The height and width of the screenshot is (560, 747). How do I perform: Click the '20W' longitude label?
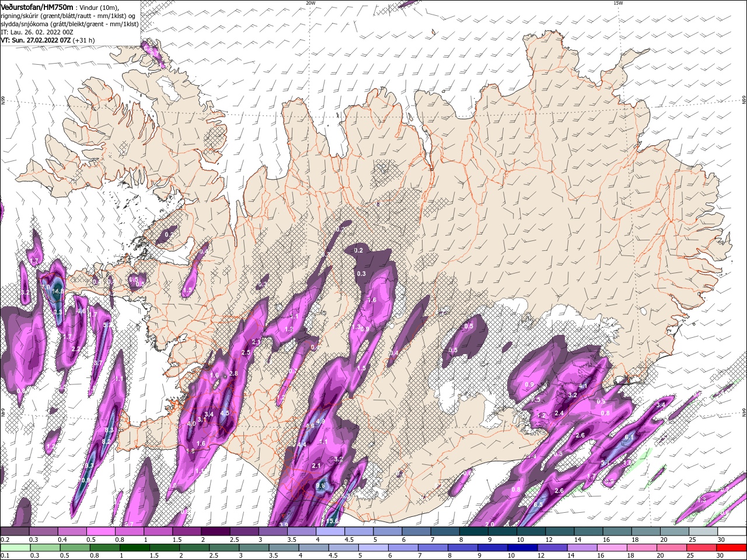(x=310, y=3)
